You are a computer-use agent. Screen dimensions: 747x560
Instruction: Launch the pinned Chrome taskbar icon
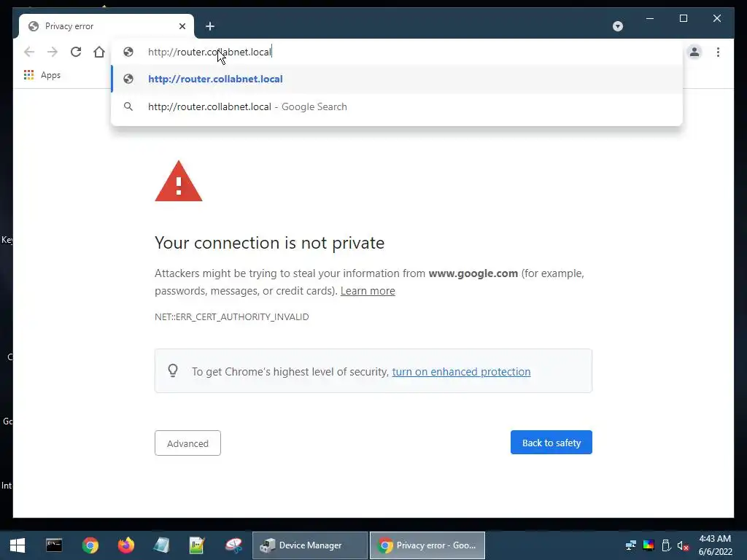point(90,545)
